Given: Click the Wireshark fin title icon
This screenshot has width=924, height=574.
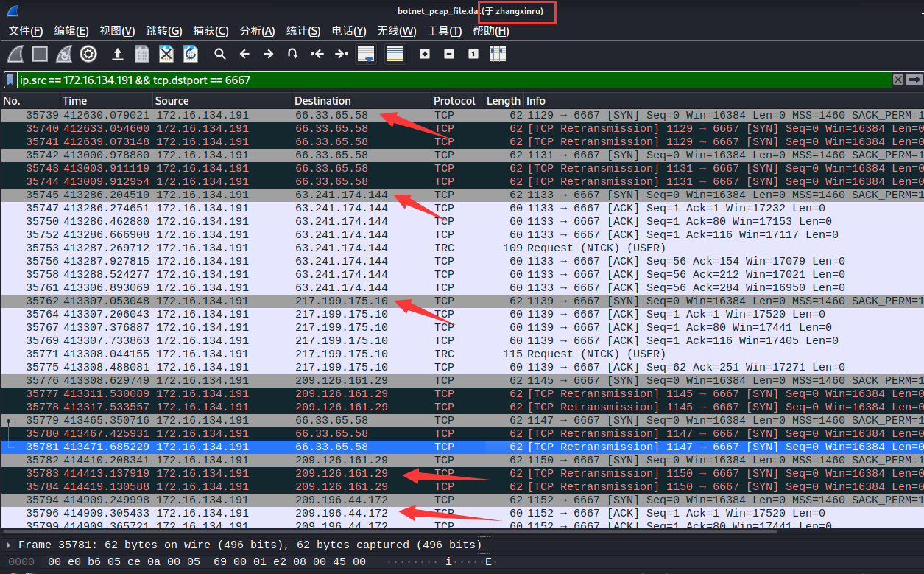Looking at the screenshot, I should click(x=12, y=11).
